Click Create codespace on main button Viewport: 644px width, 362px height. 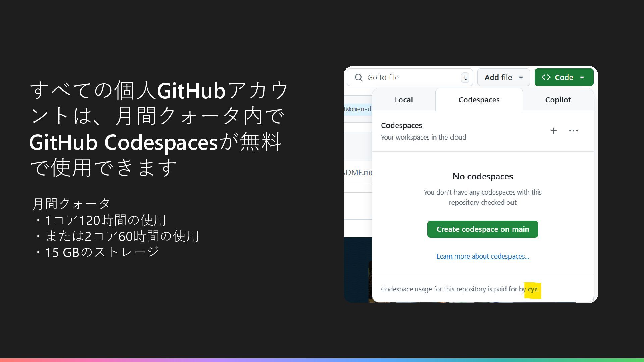[x=482, y=229]
